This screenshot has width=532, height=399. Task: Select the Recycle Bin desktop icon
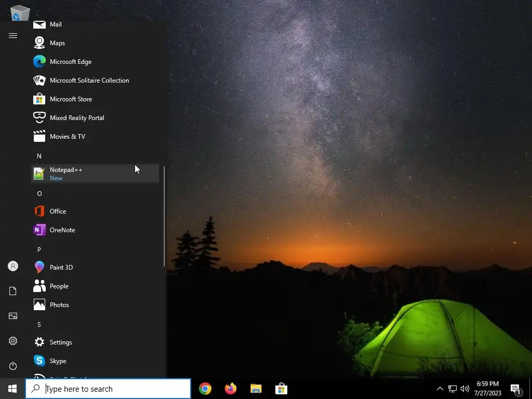click(20, 13)
